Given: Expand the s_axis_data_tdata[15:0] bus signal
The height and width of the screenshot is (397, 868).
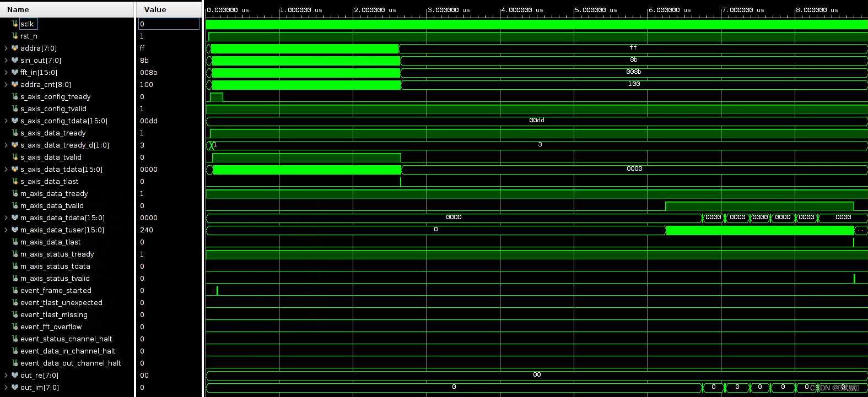Looking at the screenshot, I should 6,170.
